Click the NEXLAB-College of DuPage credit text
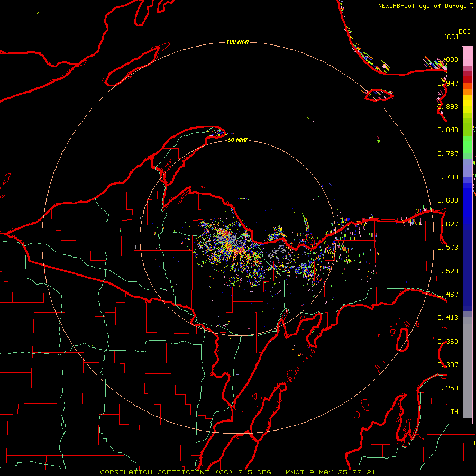 click(x=423, y=6)
